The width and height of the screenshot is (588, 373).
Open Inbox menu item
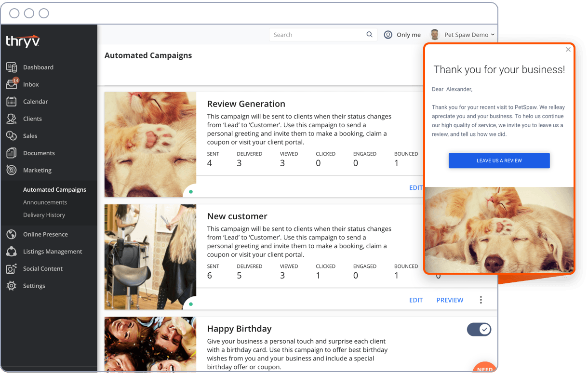31,84
